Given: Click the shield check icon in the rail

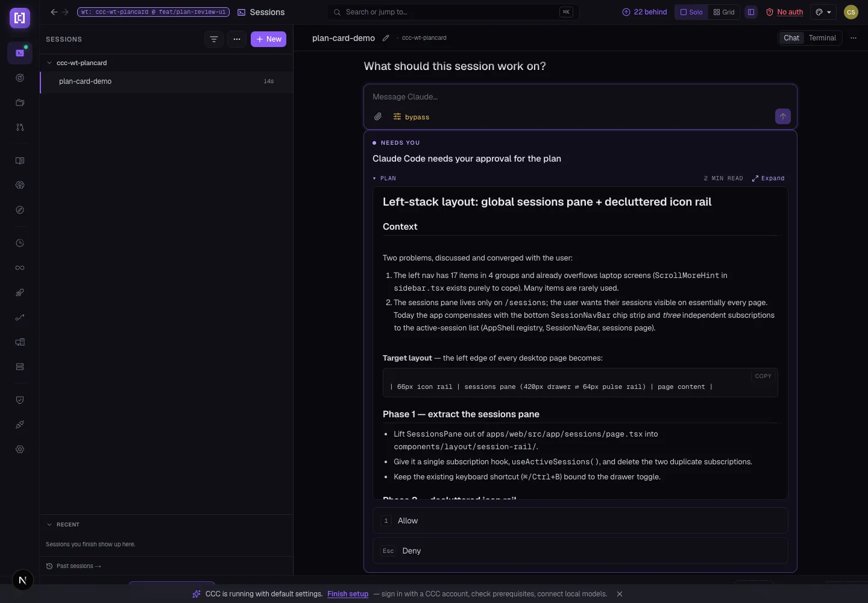Looking at the screenshot, I should pyautogui.click(x=20, y=400).
